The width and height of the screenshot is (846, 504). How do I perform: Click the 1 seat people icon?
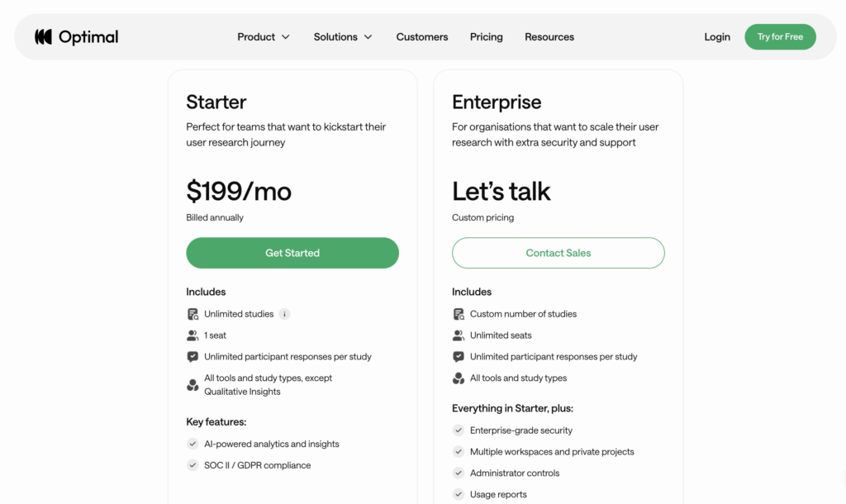192,335
